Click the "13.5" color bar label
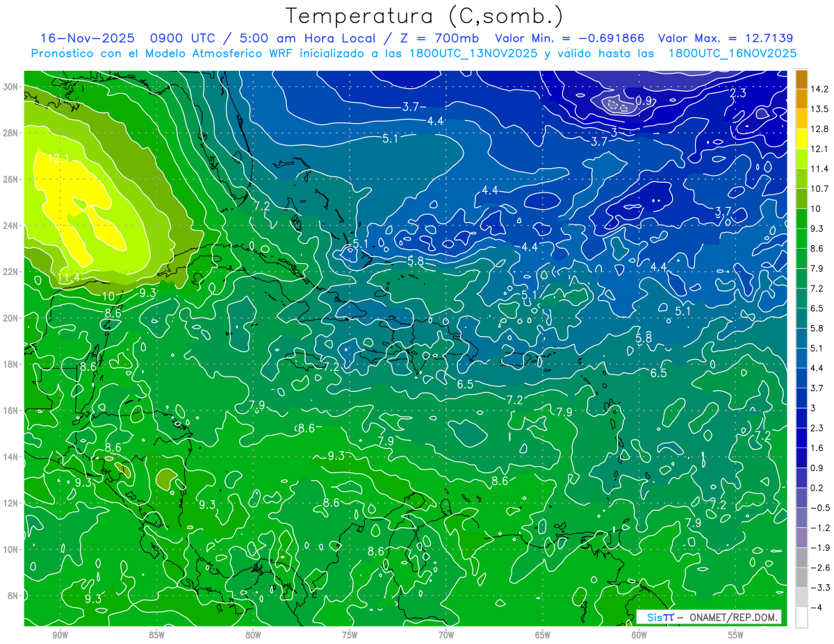Viewport: 834px width, 644px height. pos(819,109)
